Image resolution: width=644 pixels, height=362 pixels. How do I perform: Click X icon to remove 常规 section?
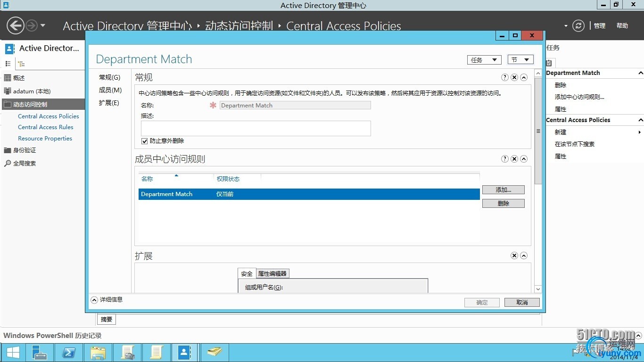click(514, 77)
